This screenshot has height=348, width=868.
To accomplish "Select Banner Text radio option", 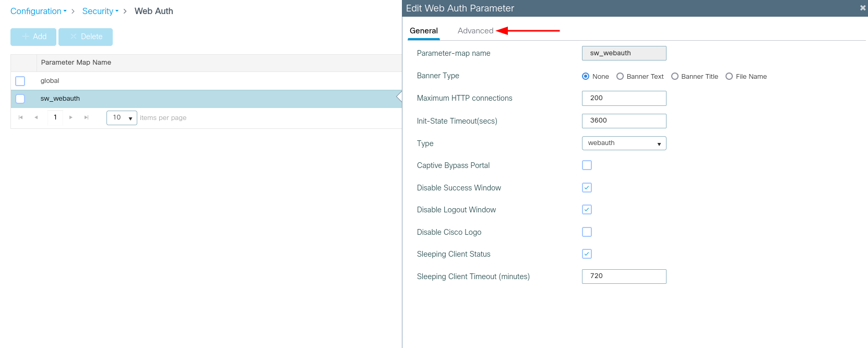I will point(620,76).
